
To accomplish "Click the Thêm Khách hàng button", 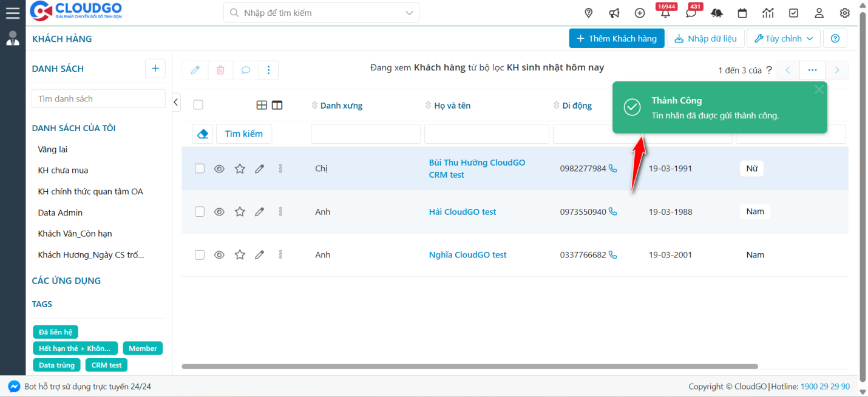I will 617,38.
